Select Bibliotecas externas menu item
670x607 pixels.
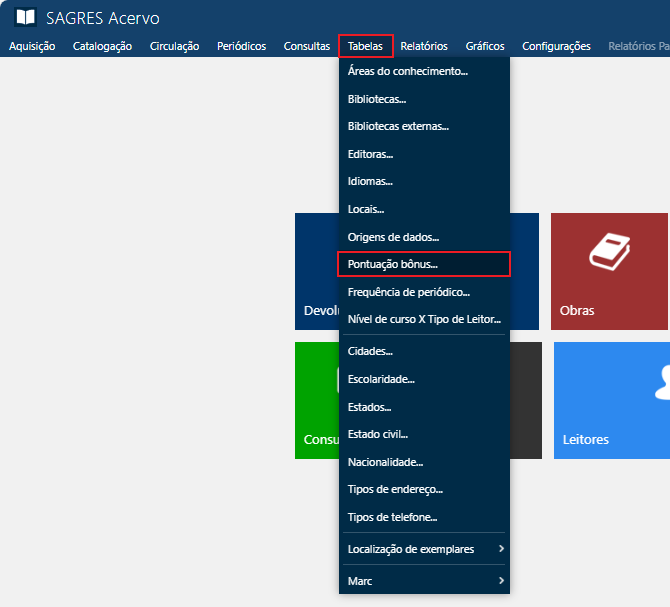398,126
